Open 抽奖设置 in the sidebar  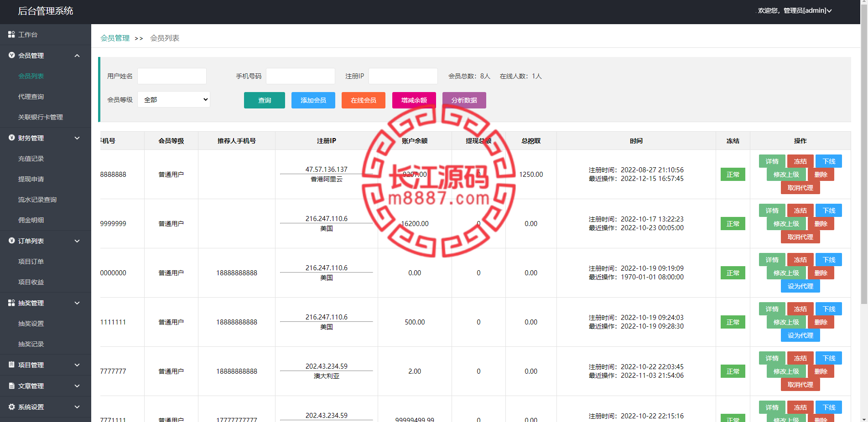point(31,324)
